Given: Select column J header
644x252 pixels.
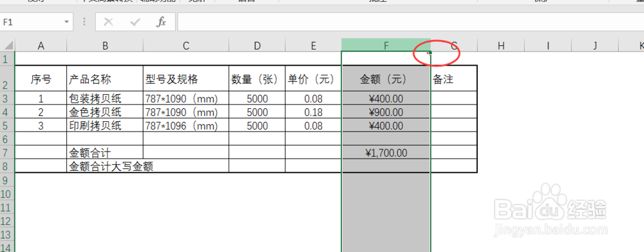Looking at the screenshot, I should [595, 46].
